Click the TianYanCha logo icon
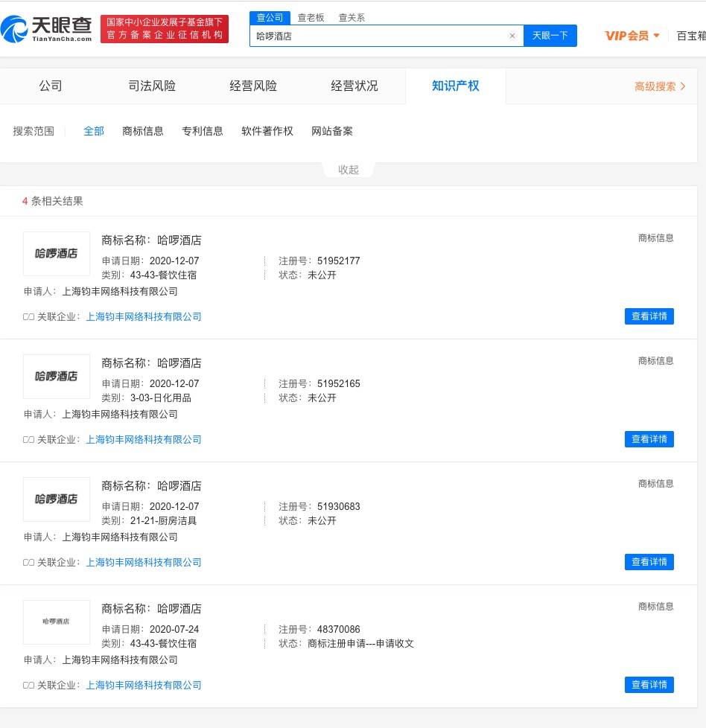Screen dimensions: 706x728 (14, 29)
